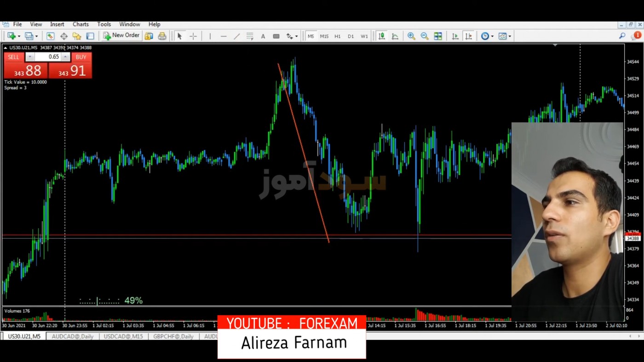Increase trade volume with up arrow

[x=65, y=57]
